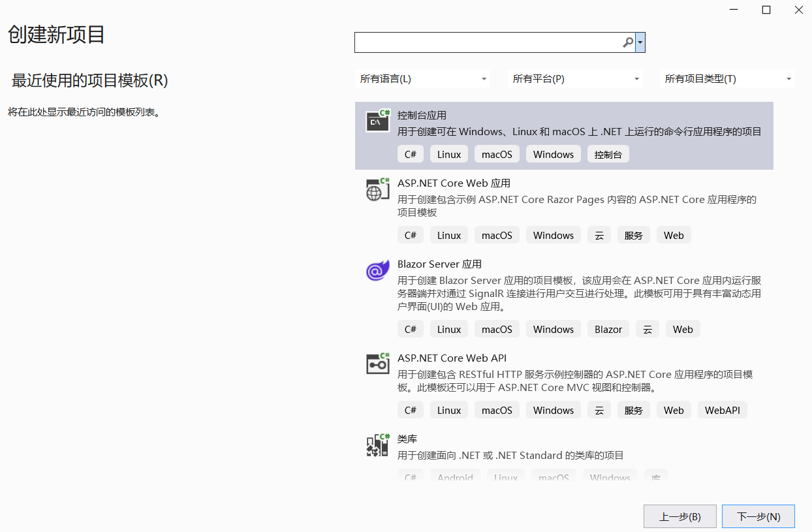Select the Blazor Server purple icon
The image size is (812, 532).
coord(378,270)
